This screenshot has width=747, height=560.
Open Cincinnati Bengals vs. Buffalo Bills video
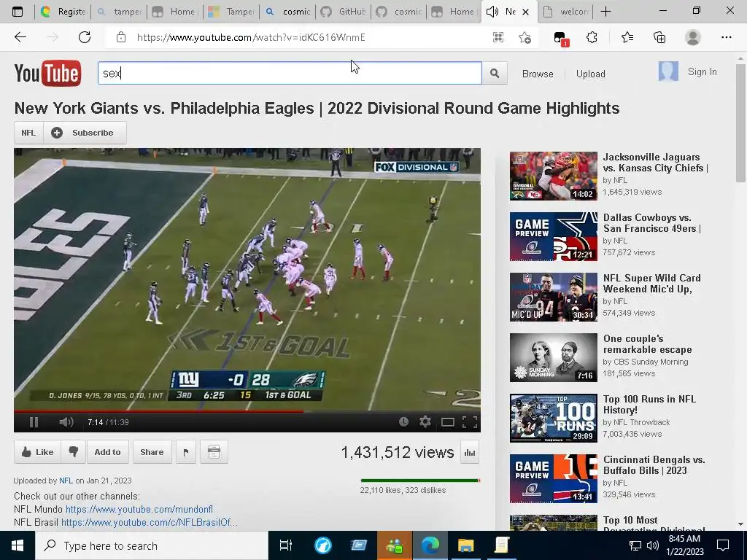pyautogui.click(x=654, y=464)
